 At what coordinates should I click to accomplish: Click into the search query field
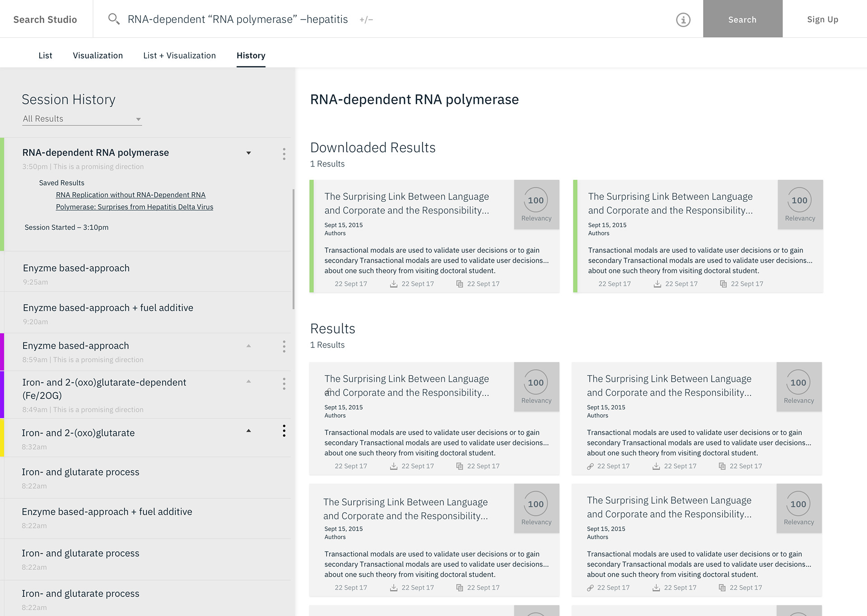click(x=238, y=19)
